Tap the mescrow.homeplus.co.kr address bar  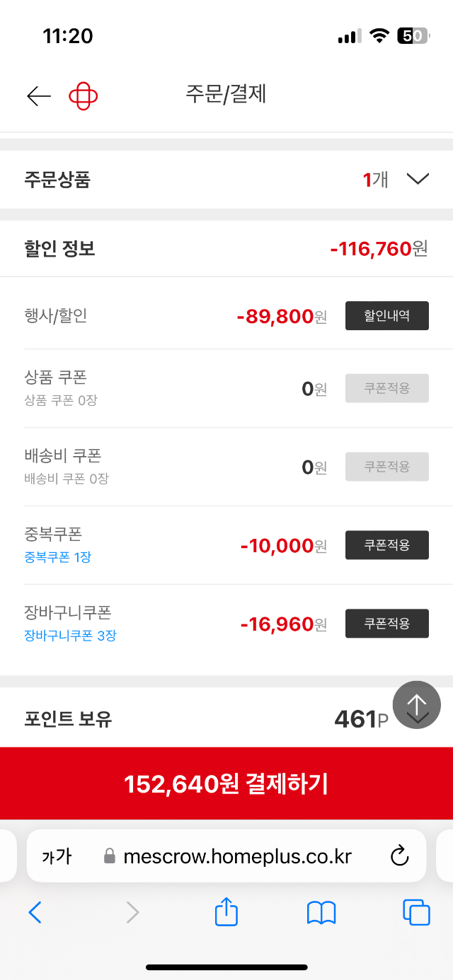point(237,857)
